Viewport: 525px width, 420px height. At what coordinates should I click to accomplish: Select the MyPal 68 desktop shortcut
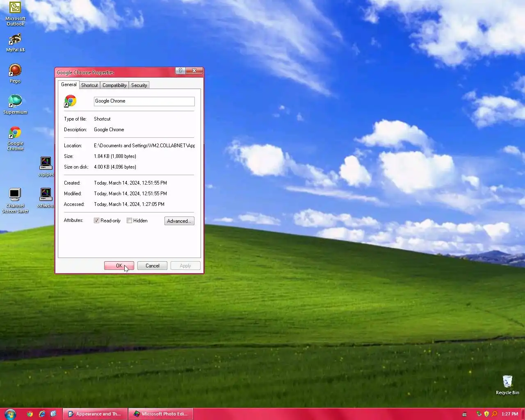point(15,43)
